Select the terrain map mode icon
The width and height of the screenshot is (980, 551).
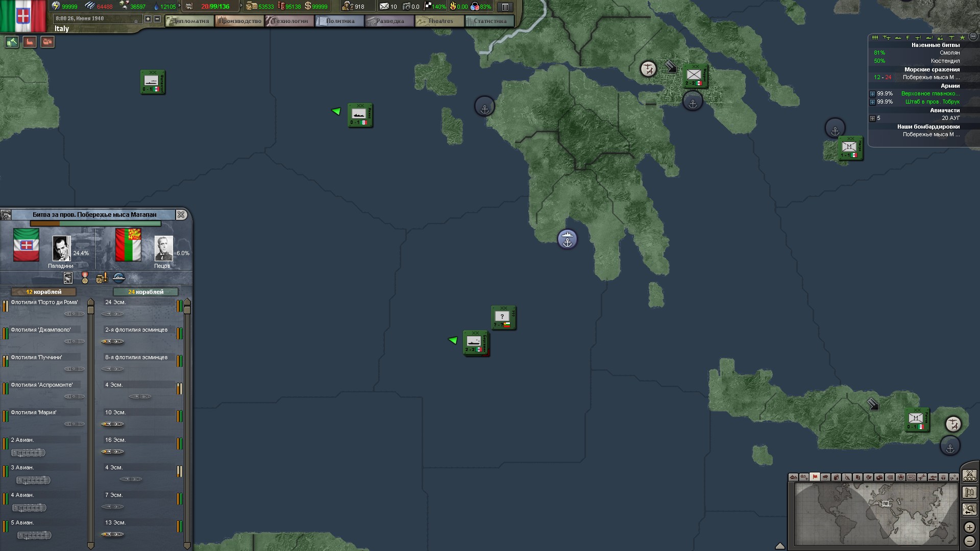pyautogui.click(x=793, y=478)
